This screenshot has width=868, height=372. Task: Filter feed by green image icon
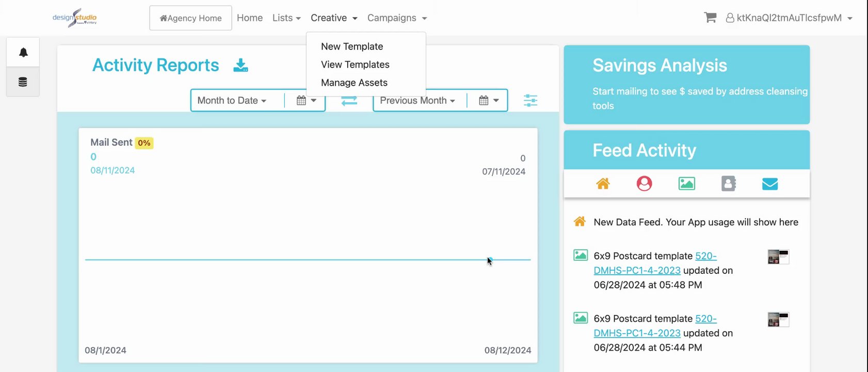(x=686, y=183)
